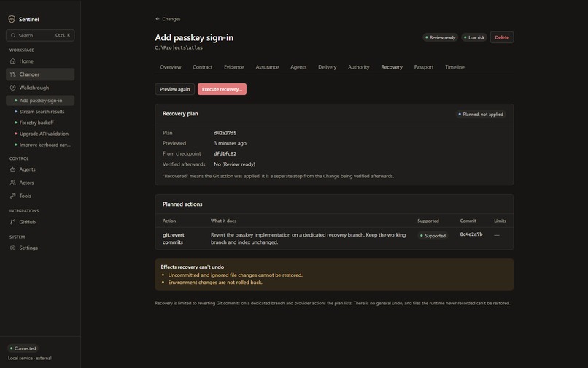Select the Upgrade API validation change
588x368 pixels.
click(x=40, y=134)
